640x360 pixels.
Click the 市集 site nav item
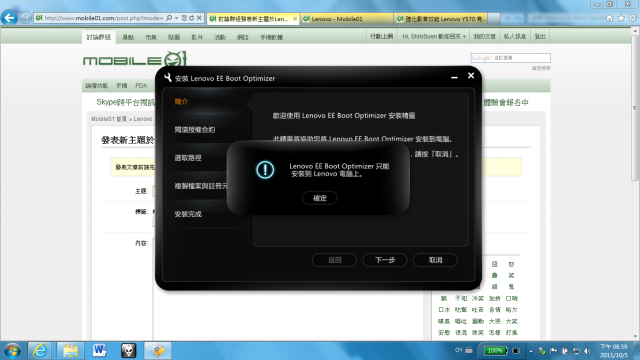point(151,37)
